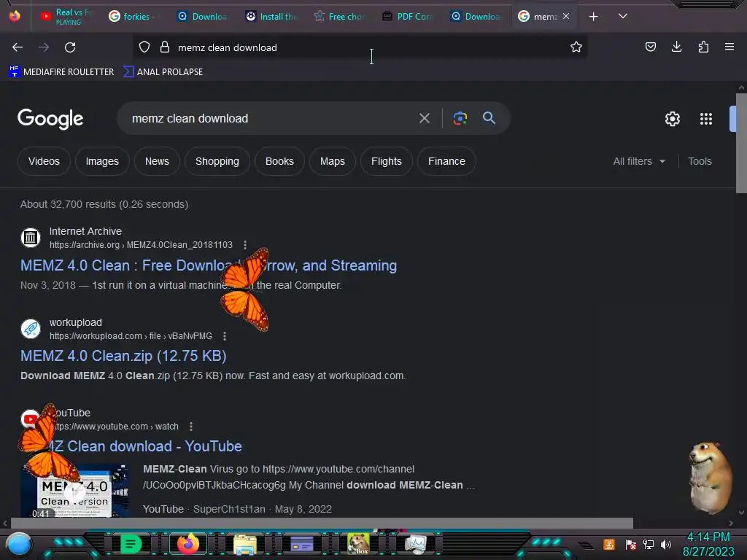Open Google quick settings gear

(672, 119)
